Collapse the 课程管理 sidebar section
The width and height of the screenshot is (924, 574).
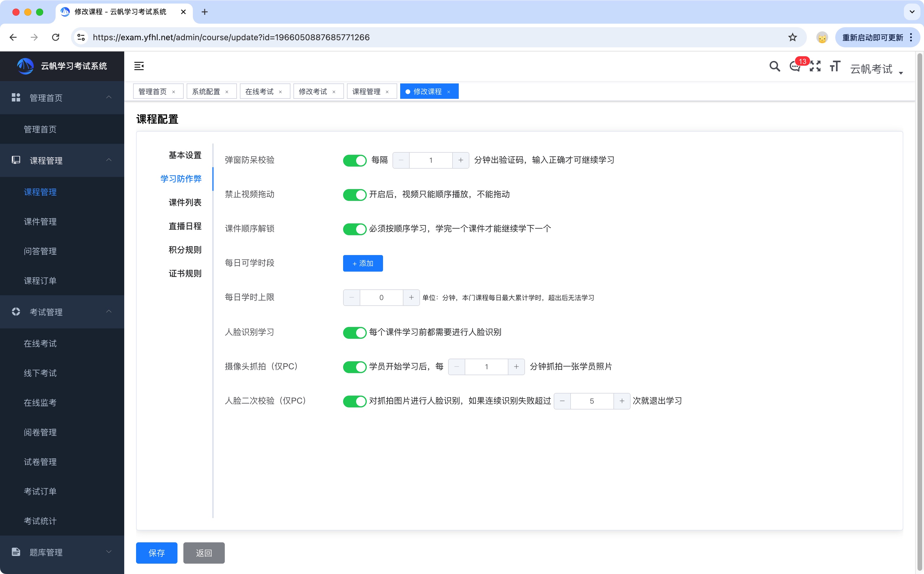click(x=109, y=160)
